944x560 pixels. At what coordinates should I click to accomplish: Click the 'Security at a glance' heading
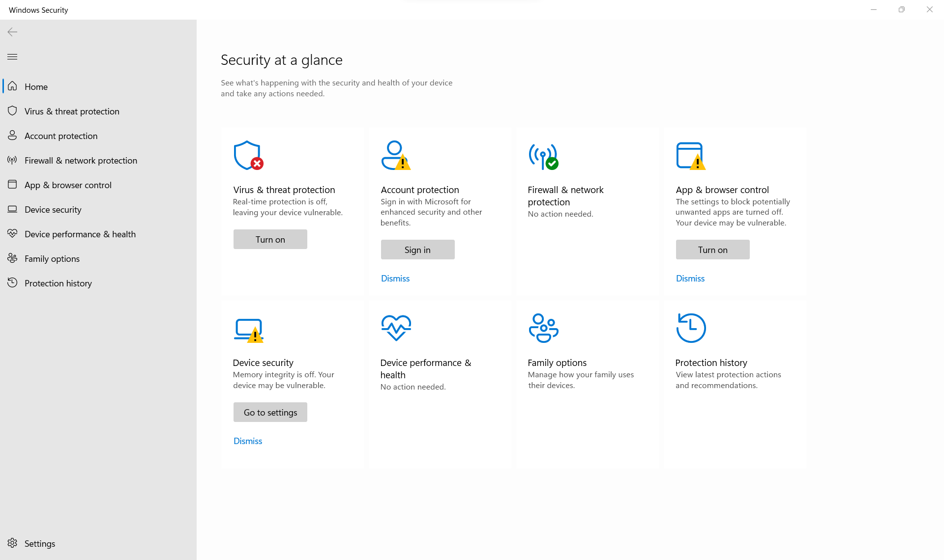click(x=282, y=60)
